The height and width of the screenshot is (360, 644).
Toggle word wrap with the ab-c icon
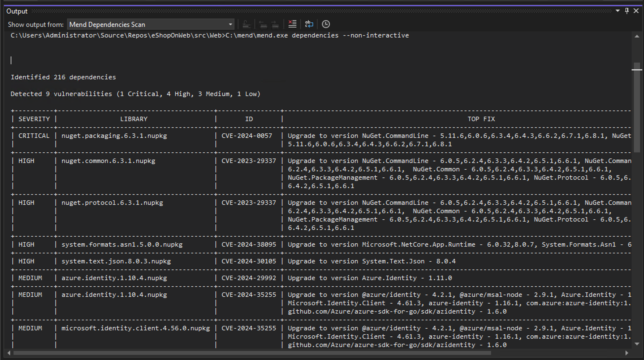(x=309, y=24)
